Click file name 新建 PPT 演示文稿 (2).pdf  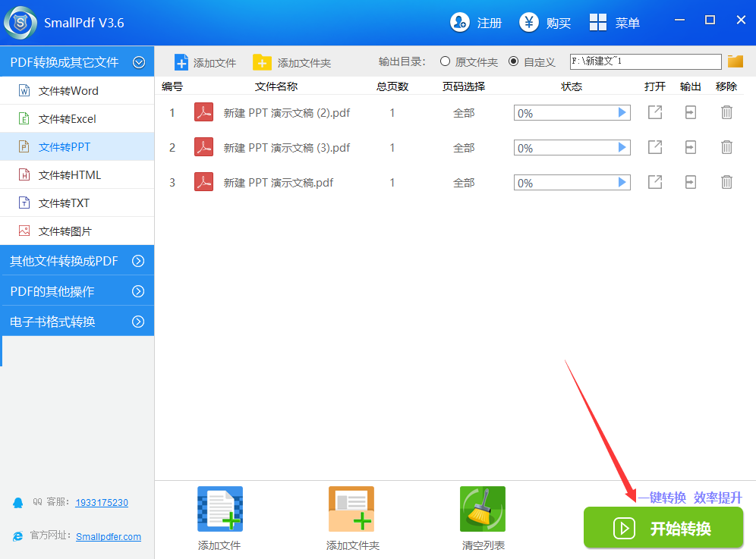coord(287,113)
